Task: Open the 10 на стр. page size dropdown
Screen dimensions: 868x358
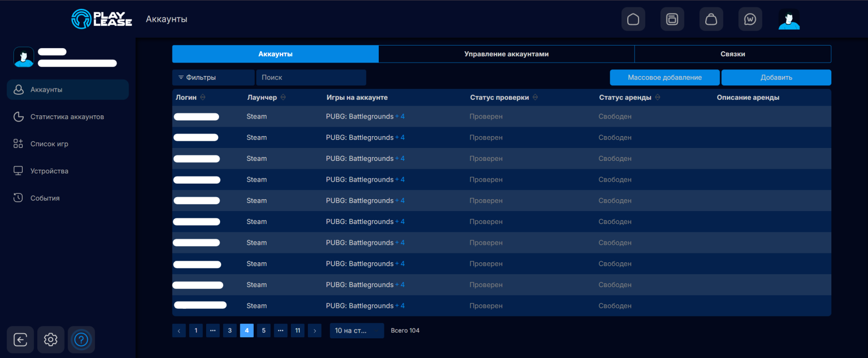Action: click(357, 331)
